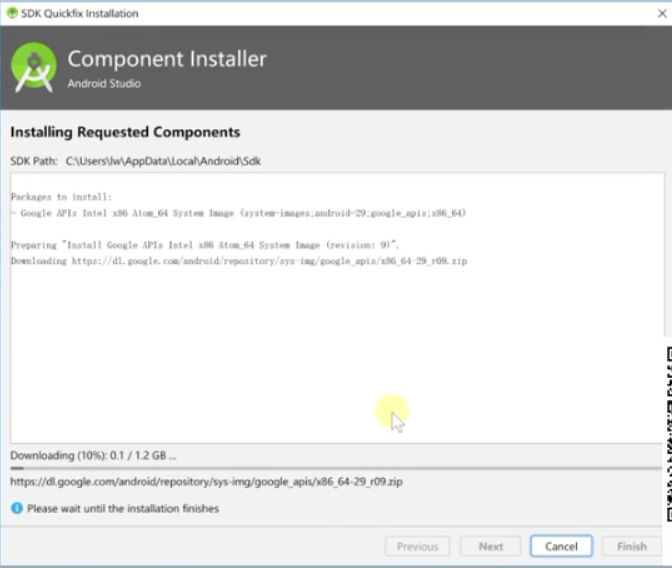
Task: Click the 'SDK Quickfix Installation' window title
Action: pyautogui.click(x=80, y=14)
